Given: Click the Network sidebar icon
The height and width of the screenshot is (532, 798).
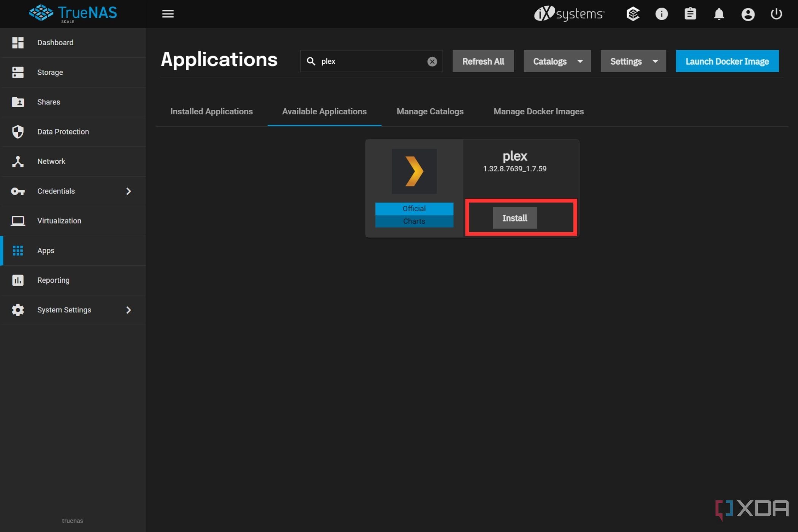Looking at the screenshot, I should [x=17, y=161].
